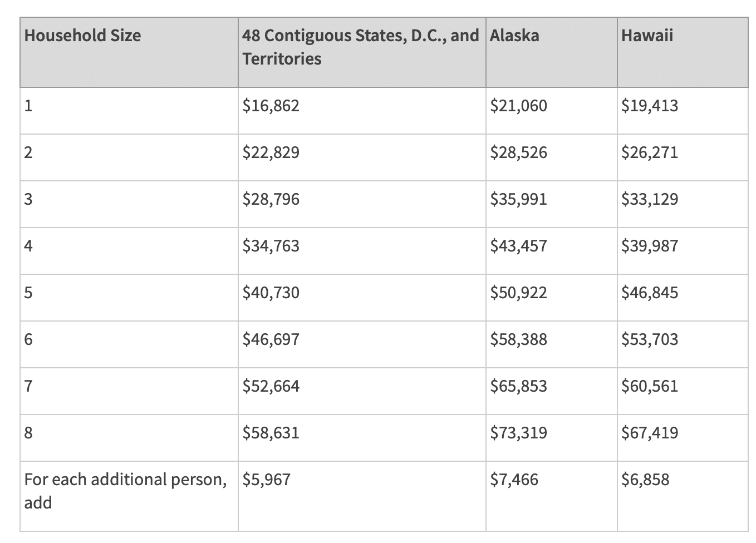Select Hawaii value $39,987

(x=650, y=246)
